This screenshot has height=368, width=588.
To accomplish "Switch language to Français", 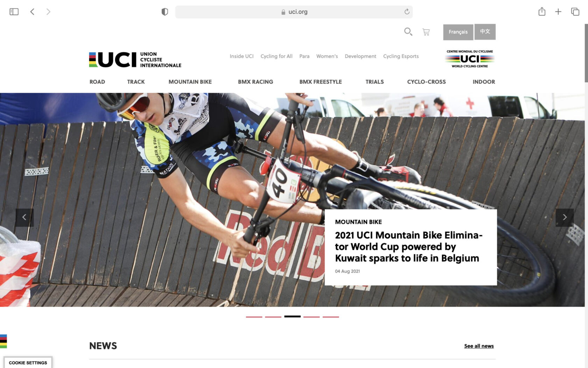I will [x=458, y=32].
